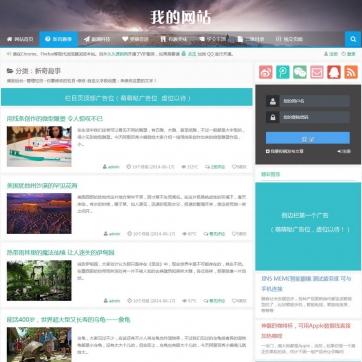Image resolution: width=362 pixels, height=362 pixels.
Task: Open 网站首页 home tab
Action: tap(20, 39)
